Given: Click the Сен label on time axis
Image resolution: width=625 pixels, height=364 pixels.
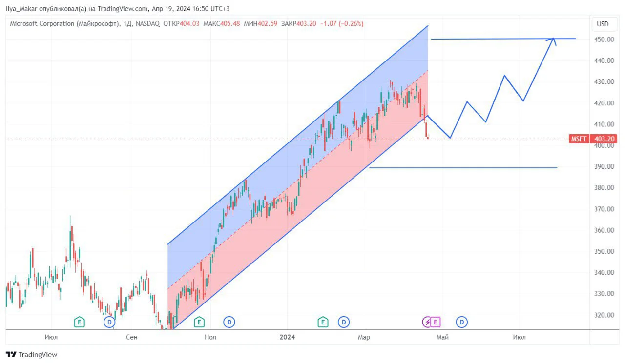Looking at the screenshot, I should pos(131,337).
